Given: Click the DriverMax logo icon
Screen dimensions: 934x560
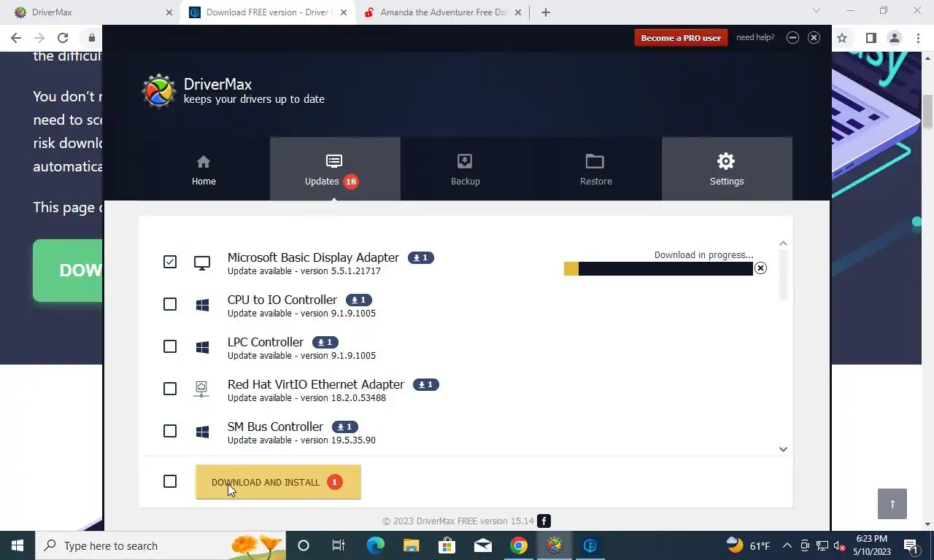Looking at the screenshot, I should click(x=158, y=91).
